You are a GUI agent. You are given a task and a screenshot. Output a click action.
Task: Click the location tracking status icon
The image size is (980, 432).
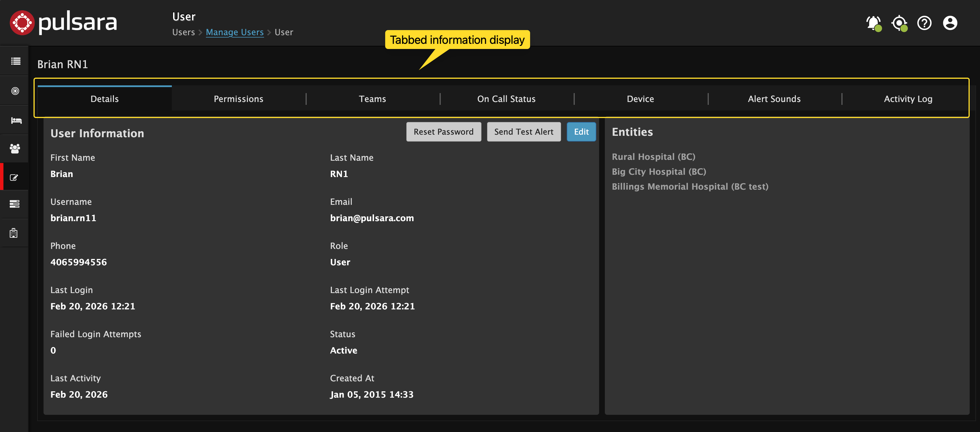pos(899,23)
